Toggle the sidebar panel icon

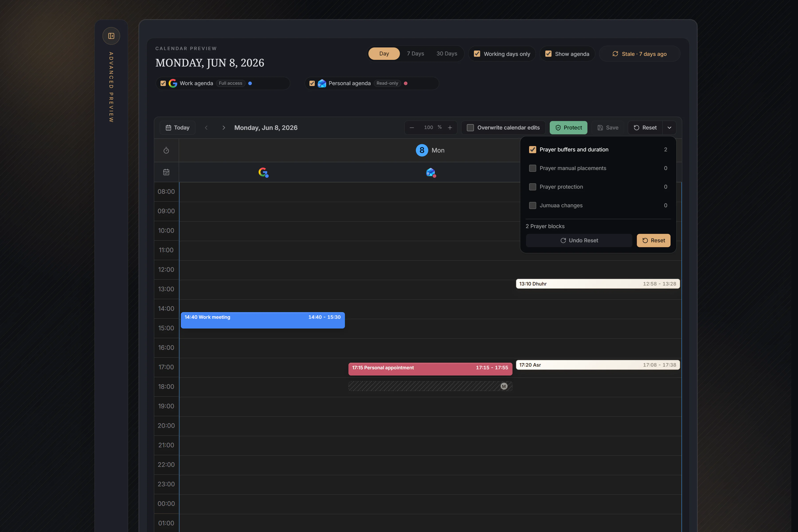tap(111, 36)
